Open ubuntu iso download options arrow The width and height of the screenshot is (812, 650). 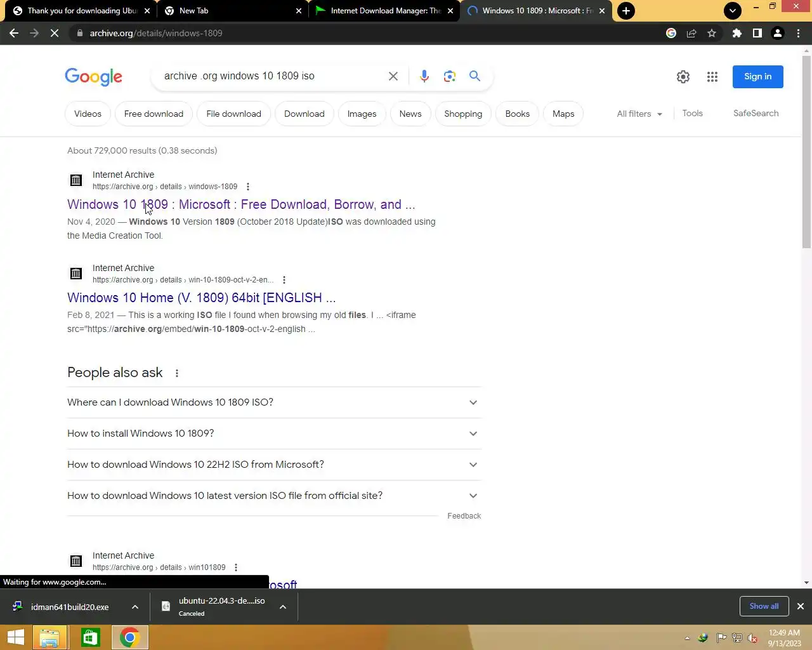point(283,607)
